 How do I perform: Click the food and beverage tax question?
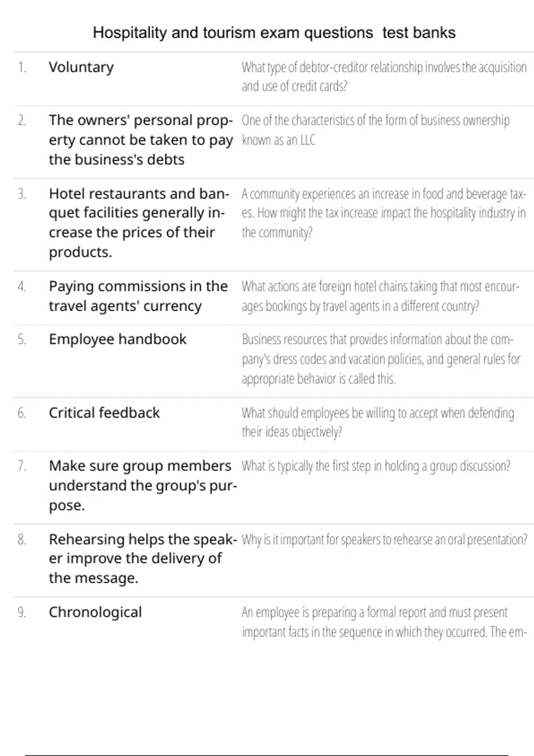click(x=384, y=213)
